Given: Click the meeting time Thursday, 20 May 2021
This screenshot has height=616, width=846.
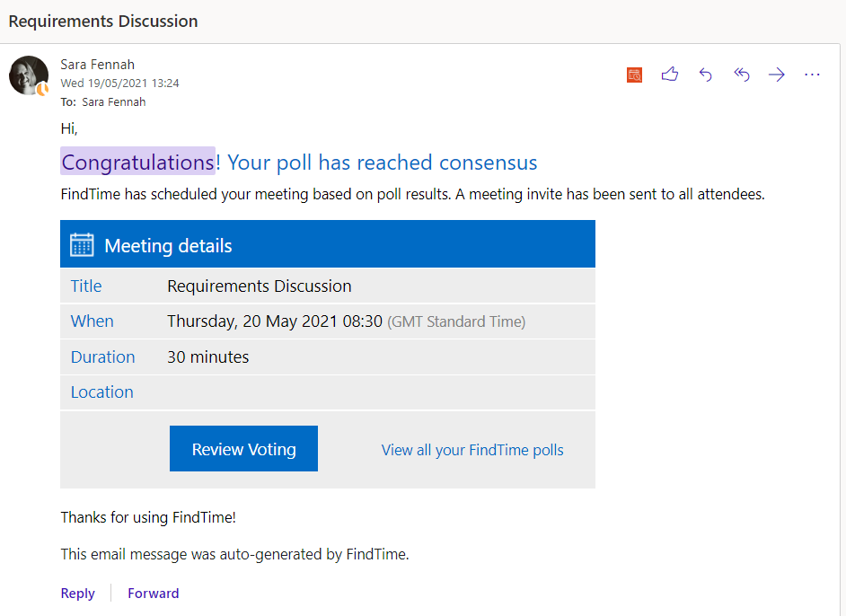Looking at the screenshot, I should click(274, 321).
